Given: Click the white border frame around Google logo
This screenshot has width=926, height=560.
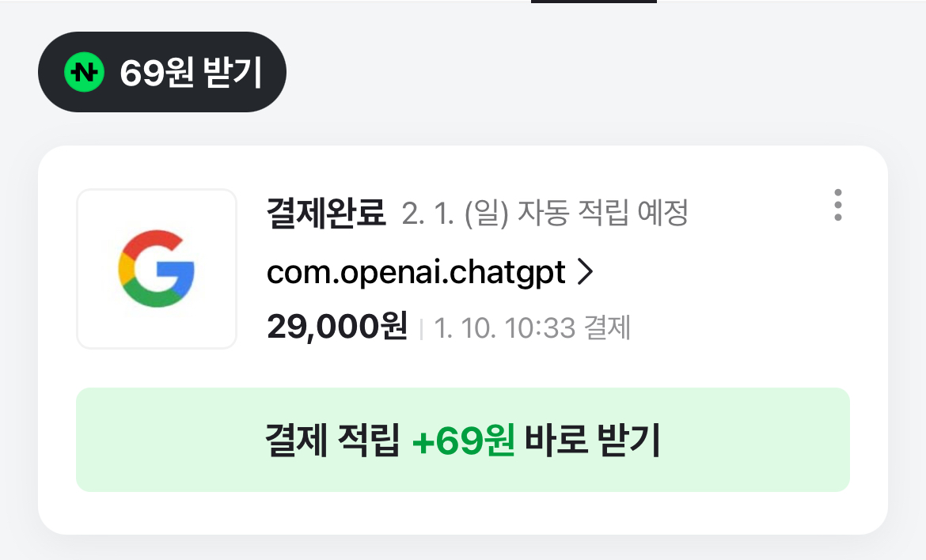Looking at the screenshot, I should point(157,268).
